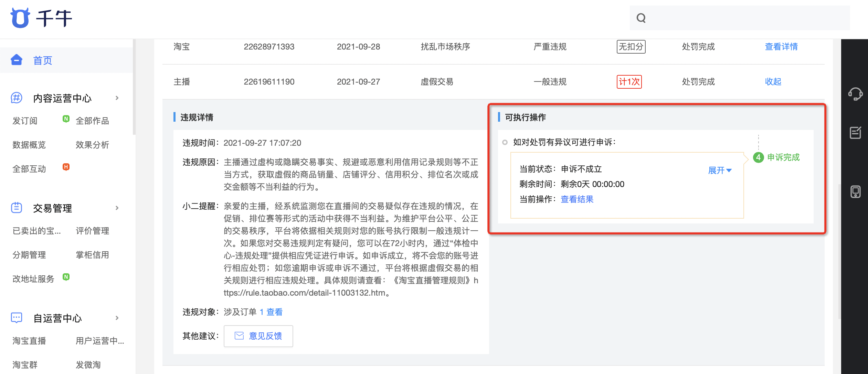The image size is (868, 374).
Task: Click violation ID 22619611190
Action: (269, 82)
